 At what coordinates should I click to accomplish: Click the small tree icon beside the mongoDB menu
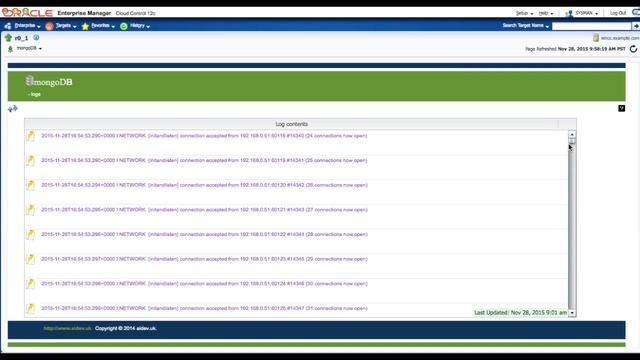pos(11,49)
